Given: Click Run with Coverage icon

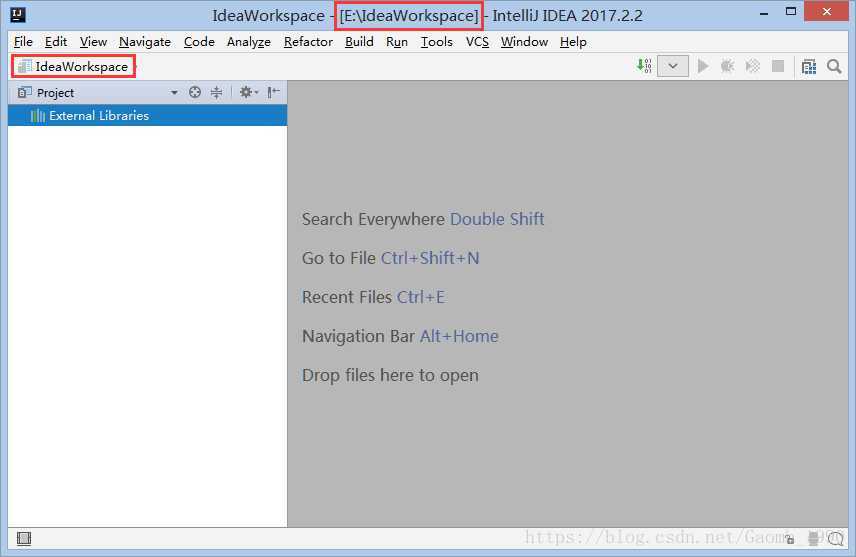Looking at the screenshot, I should [753, 66].
